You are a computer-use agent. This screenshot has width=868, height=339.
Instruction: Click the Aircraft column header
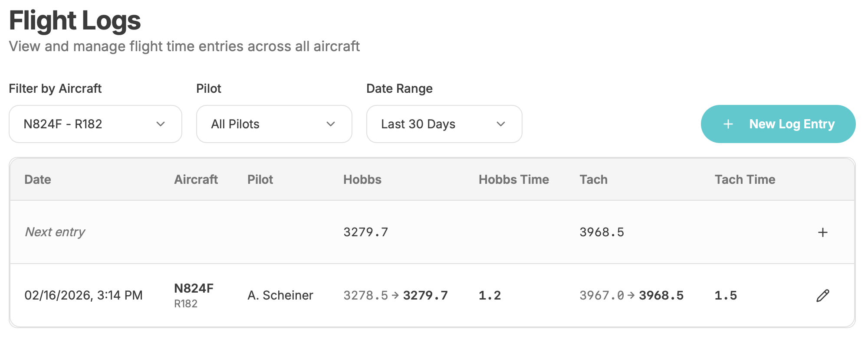196,179
